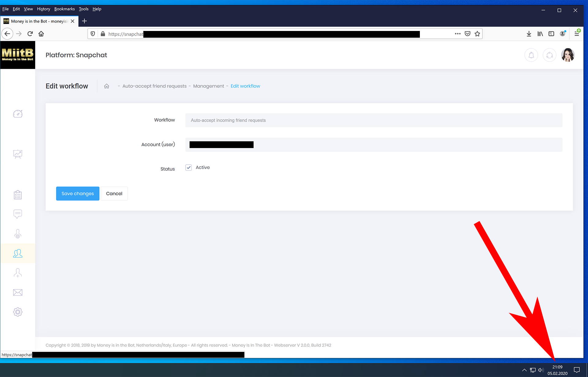
Task: Go forward one page in browser
Action: click(19, 34)
